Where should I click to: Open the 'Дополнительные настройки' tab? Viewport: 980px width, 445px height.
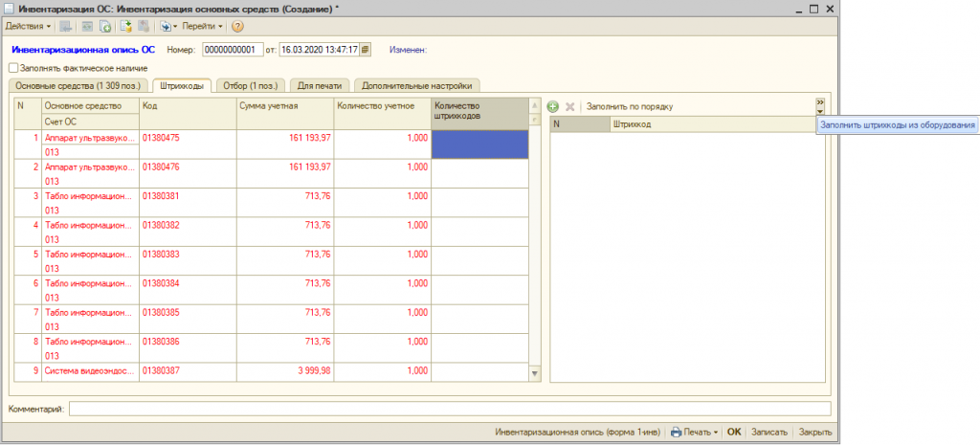(416, 86)
